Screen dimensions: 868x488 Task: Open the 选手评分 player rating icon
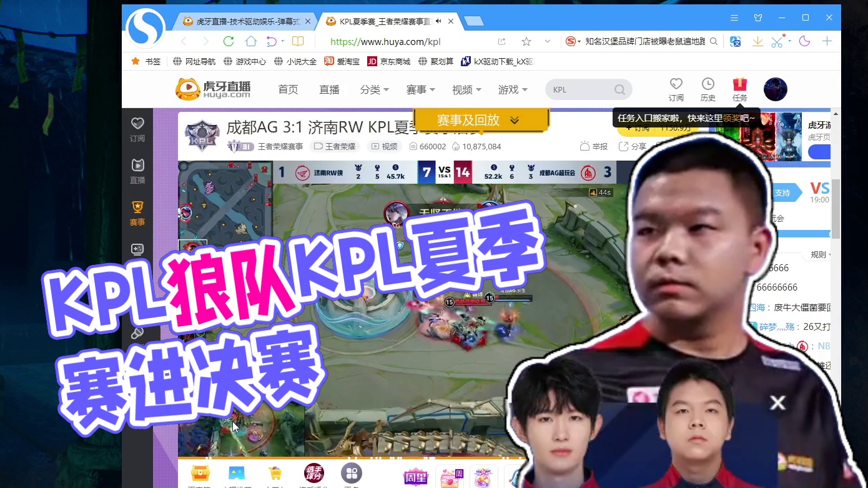click(314, 474)
